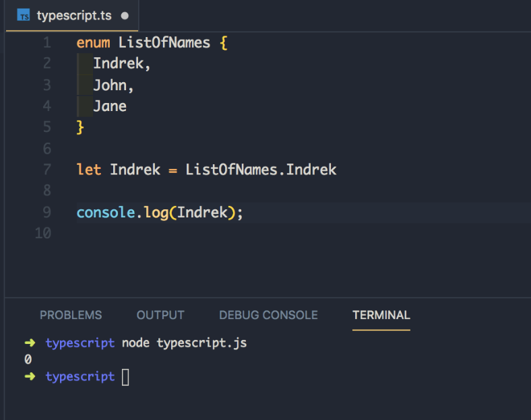Click variable name 'Indrek' after let
This screenshot has height=420, width=531.
135,170
